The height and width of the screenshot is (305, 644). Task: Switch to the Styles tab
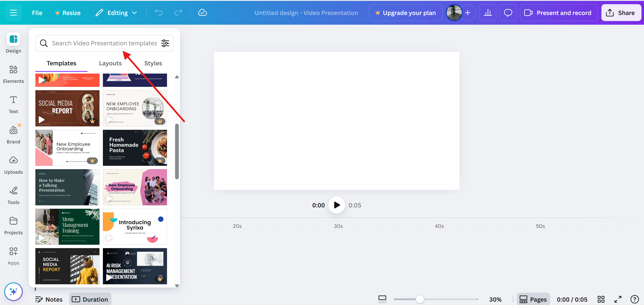tap(153, 63)
